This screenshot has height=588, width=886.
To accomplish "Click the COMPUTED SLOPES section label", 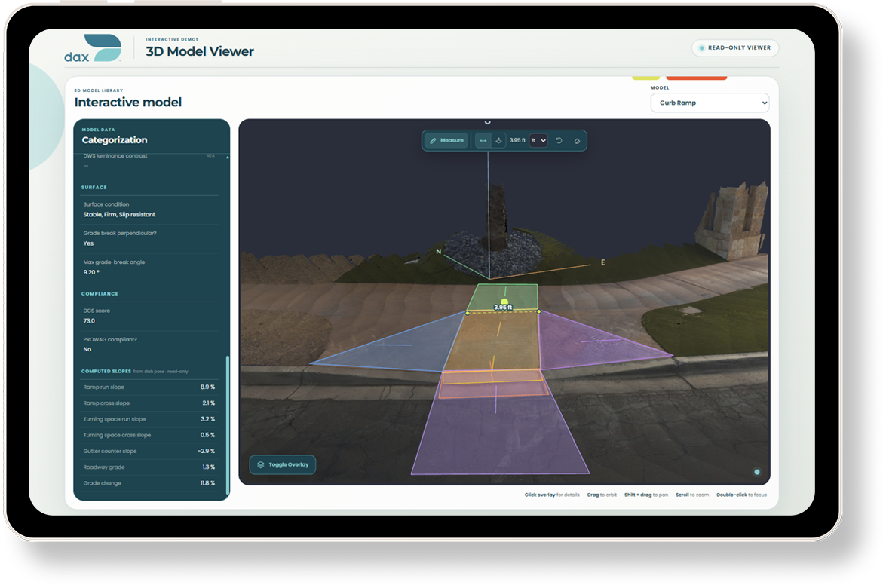I will [x=106, y=372].
